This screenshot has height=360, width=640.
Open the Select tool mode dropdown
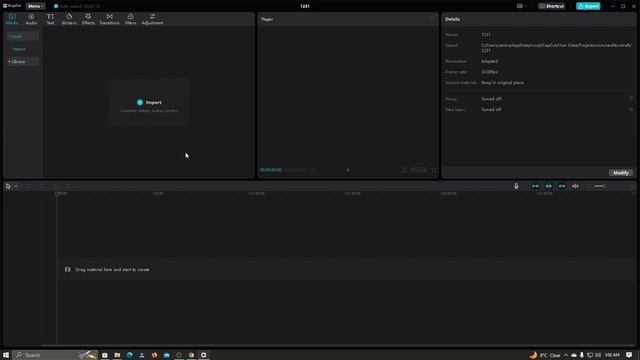click(16, 187)
